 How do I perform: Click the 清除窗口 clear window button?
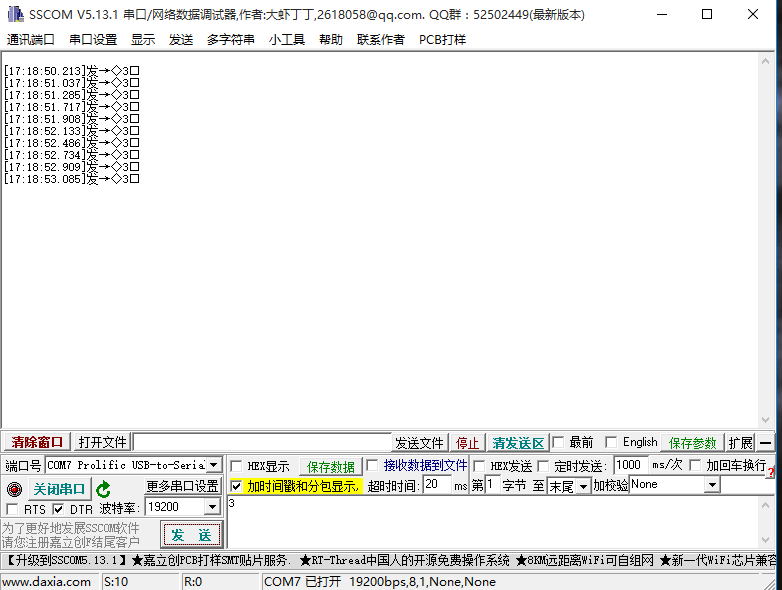(x=37, y=442)
